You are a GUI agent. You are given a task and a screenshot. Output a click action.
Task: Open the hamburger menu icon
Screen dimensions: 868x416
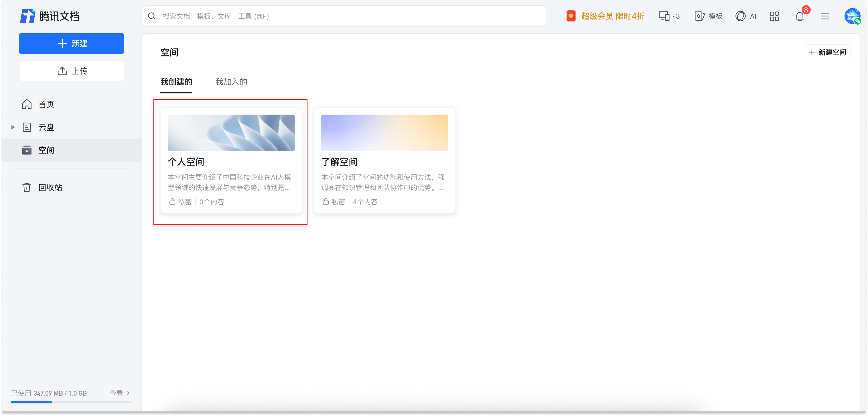pos(825,16)
